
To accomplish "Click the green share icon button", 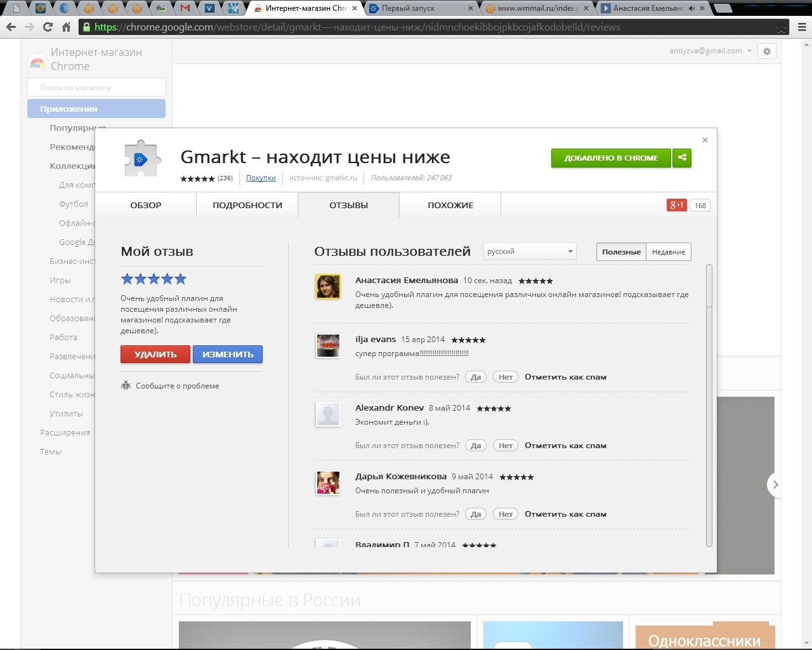I will coord(682,157).
